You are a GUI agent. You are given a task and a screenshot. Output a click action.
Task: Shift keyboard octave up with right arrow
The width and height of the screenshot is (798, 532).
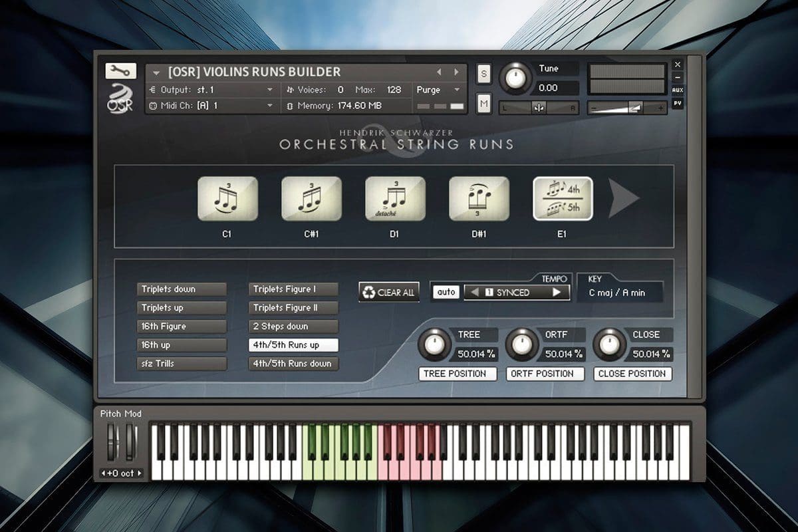tap(139, 473)
